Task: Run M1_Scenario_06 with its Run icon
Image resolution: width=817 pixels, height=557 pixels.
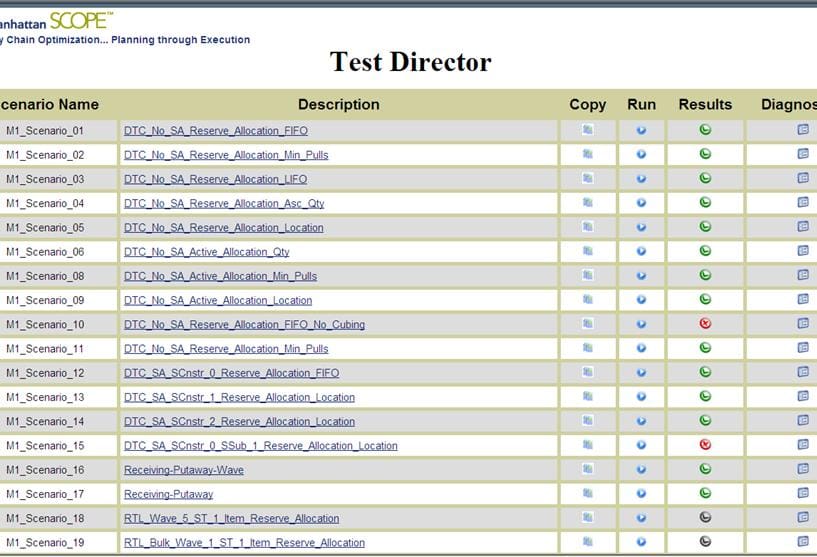Action: click(x=641, y=251)
